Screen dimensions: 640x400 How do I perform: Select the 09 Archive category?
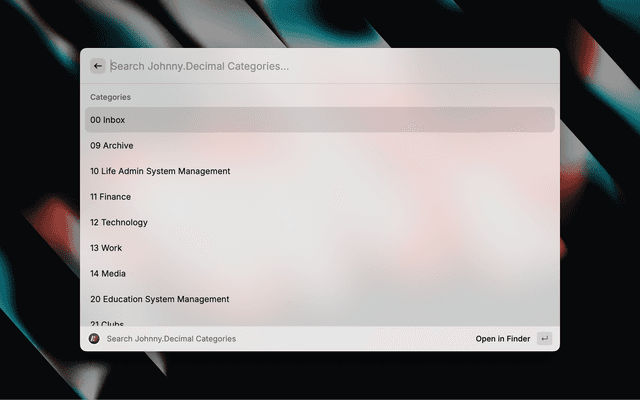coord(320,146)
